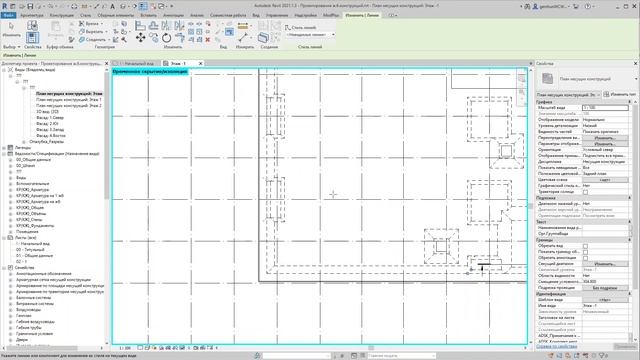Click Edit button for Graphic Display Options
This screenshot has height=360, width=640.
point(604,144)
